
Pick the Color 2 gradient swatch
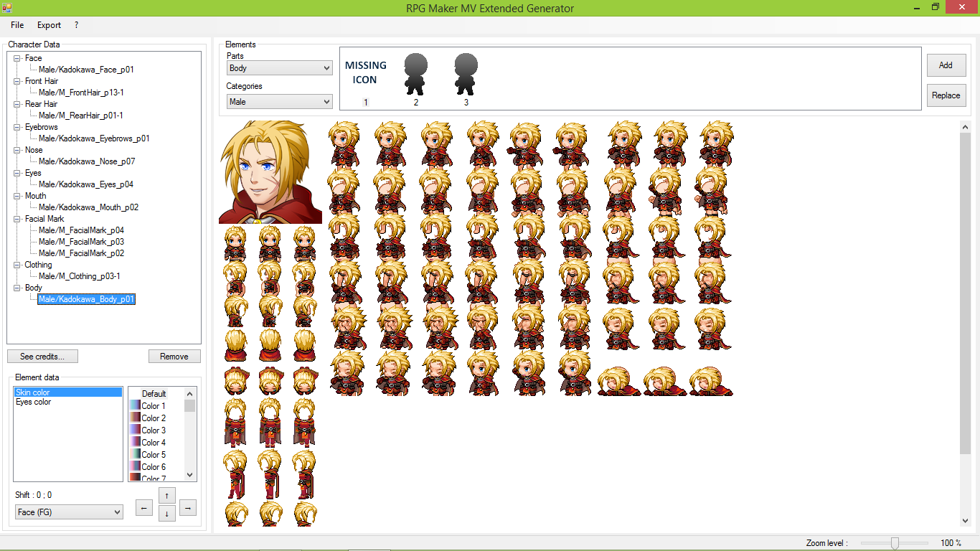[x=134, y=418]
